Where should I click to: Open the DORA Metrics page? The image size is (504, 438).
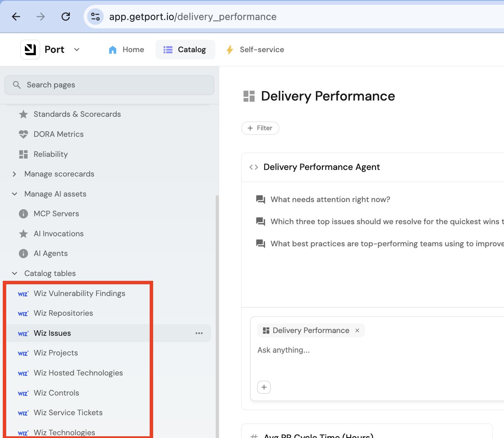click(58, 134)
